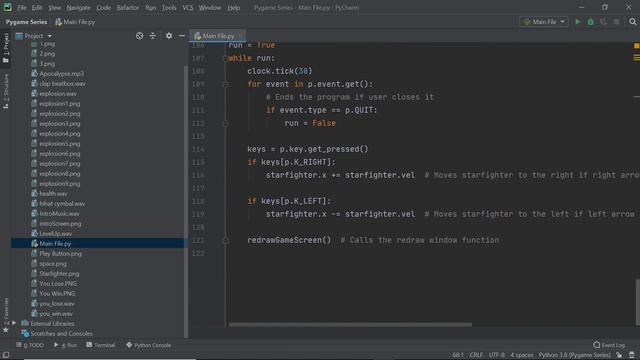Open the TODO tool window
Image resolution: width=640 pixels, height=360 pixels.
[30, 345]
